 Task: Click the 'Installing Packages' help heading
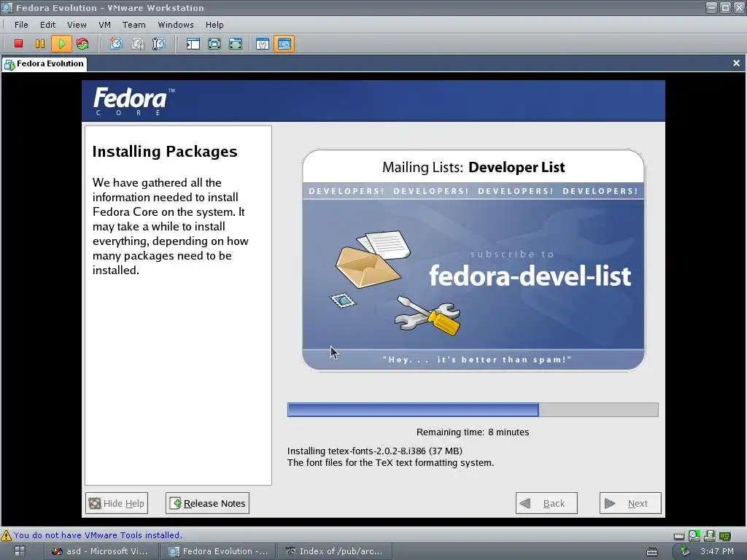pyautogui.click(x=165, y=152)
